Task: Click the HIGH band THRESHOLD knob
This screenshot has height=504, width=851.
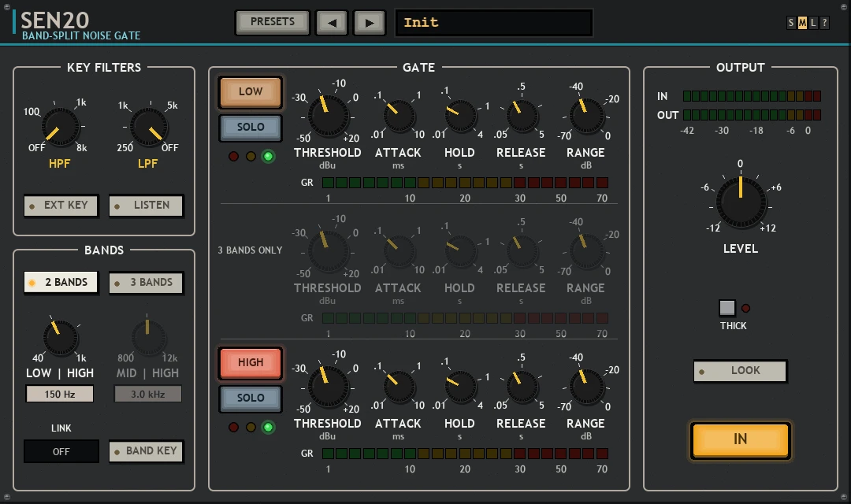Action: tap(328, 387)
